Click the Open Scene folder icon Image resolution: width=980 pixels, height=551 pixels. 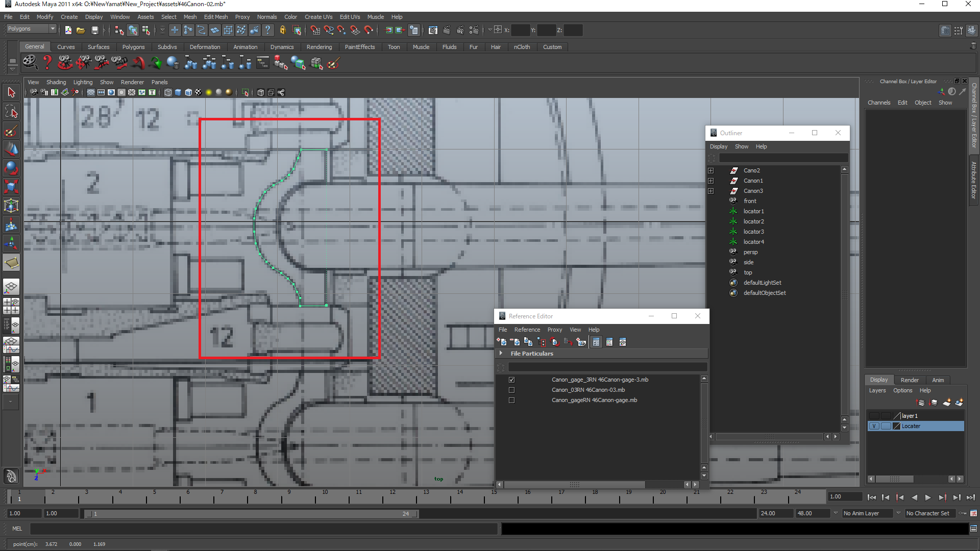click(x=81, y=31)
